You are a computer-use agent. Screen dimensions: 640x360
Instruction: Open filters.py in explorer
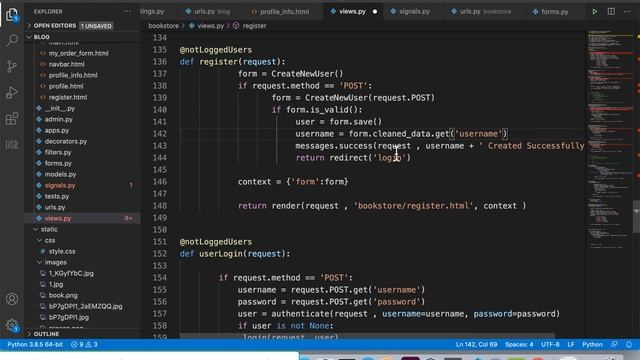tap(58, 152)
